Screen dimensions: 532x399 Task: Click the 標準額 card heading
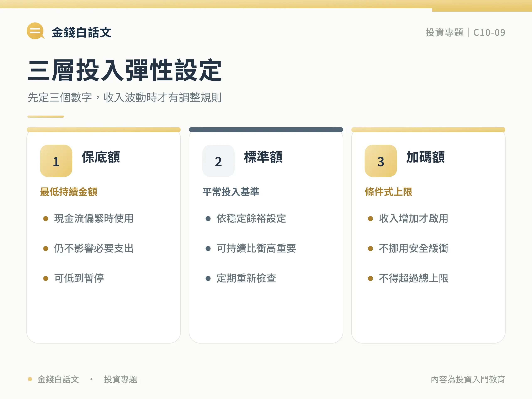pyautogui.click(x=263, y=157)
